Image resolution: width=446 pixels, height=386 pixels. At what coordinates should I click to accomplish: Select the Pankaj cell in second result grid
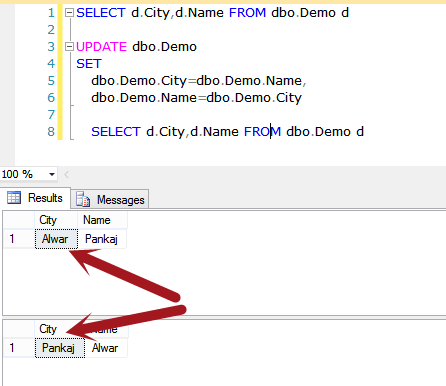coord(60,348)
